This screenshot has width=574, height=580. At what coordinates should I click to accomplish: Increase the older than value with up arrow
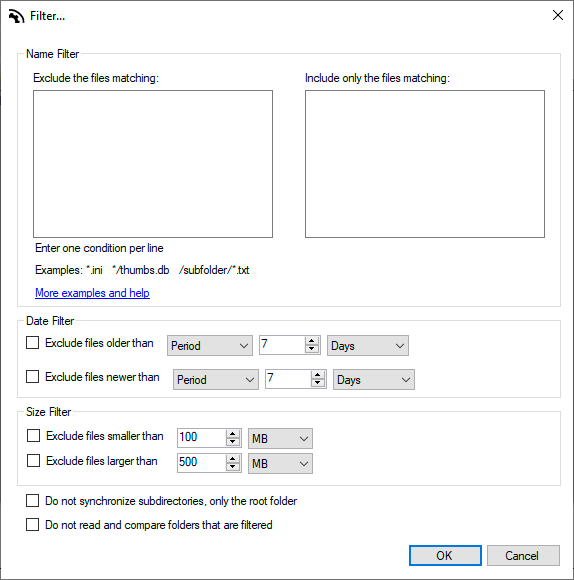click(x=312, y=341)
